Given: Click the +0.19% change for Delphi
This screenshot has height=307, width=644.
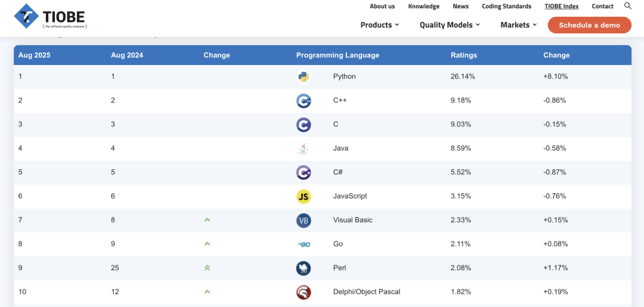Looking at the screenshot, I should click(556, 292).
